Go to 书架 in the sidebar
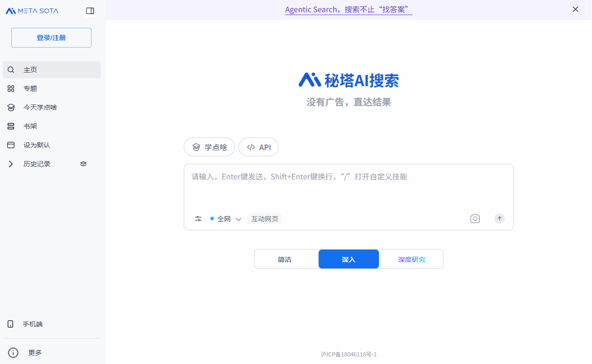The height and width of the screenshot is (364, 592). 30,126
